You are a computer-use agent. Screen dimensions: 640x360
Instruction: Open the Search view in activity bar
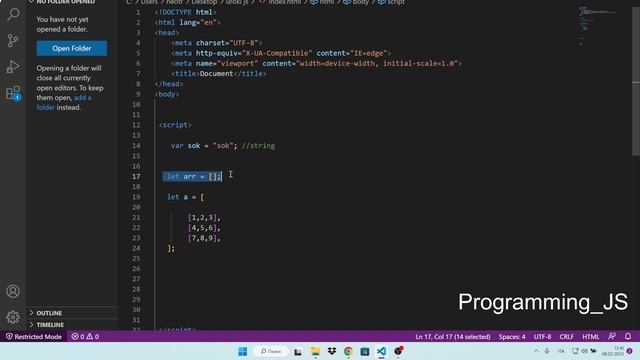13,15
